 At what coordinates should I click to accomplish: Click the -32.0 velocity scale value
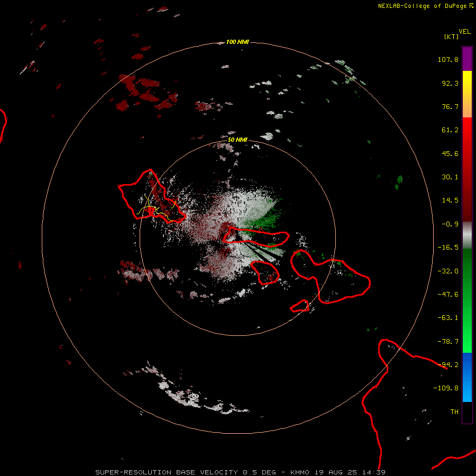[448, 271]
